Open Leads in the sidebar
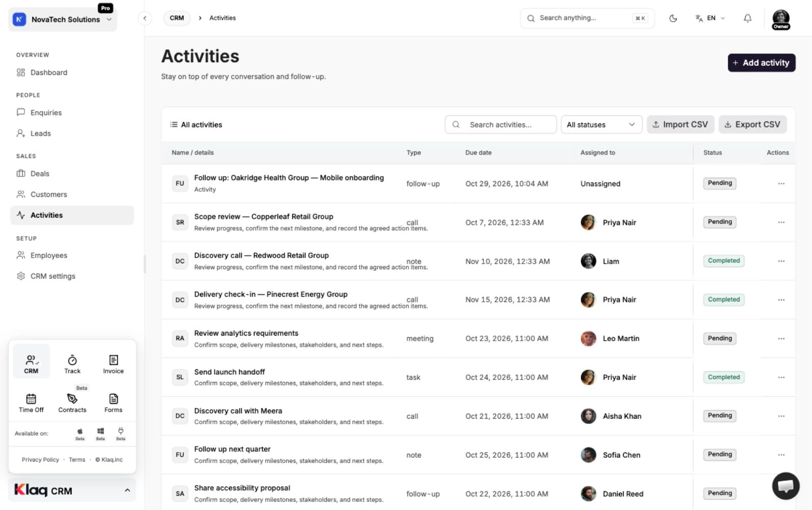This screenshot has width=812, height=510. coord(72,134)
